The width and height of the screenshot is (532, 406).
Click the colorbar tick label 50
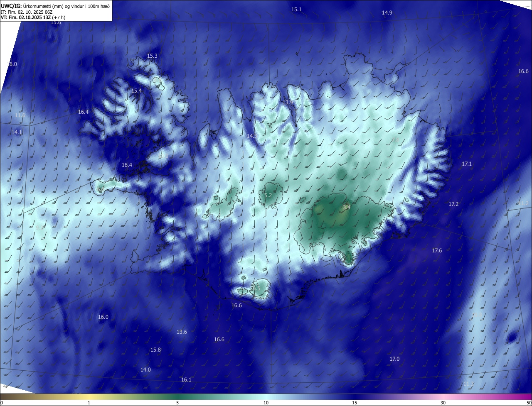529,403
